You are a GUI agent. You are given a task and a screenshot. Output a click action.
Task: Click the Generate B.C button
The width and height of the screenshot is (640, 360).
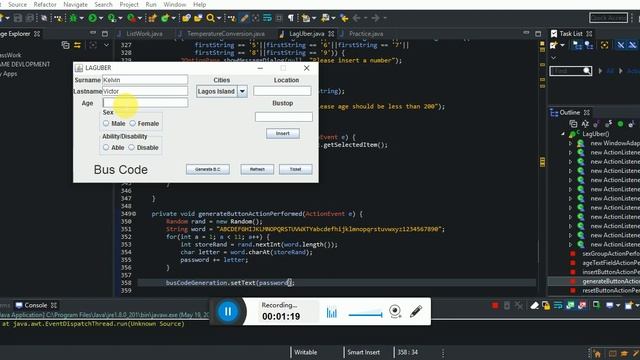tap(208, 169)
